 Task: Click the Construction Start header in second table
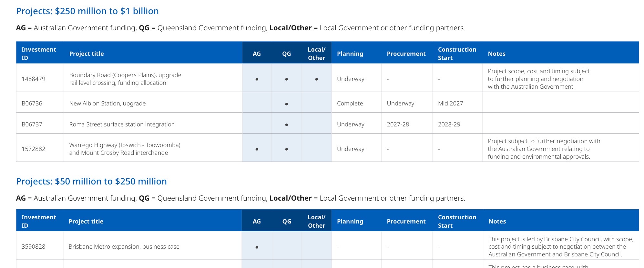pos(457,222)
